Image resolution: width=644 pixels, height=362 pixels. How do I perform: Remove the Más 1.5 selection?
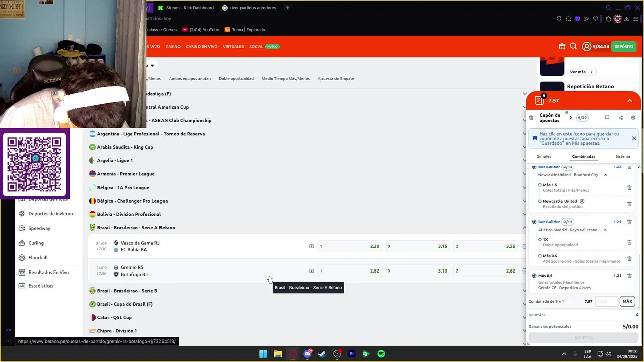click(x=629, y=188)
